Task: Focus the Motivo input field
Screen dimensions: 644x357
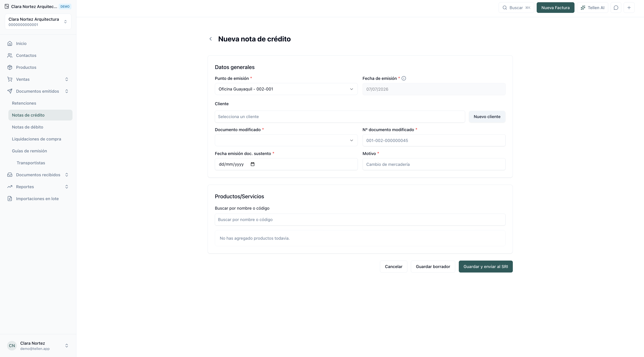Action: click(434, 164)
